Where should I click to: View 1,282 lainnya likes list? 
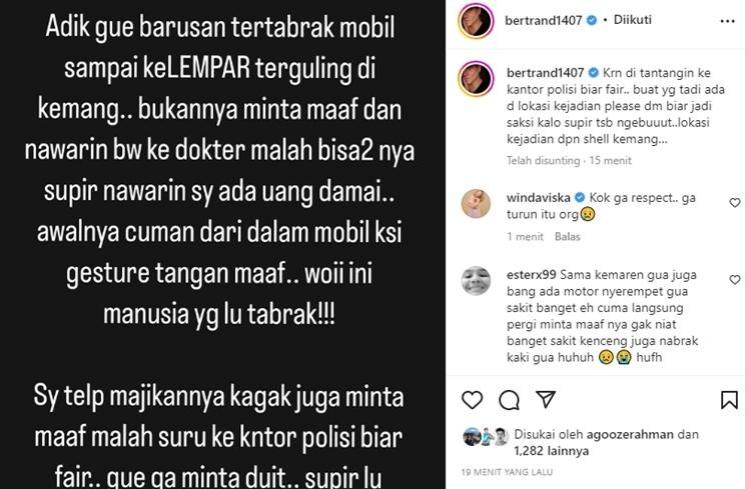(x=551, y=451)
